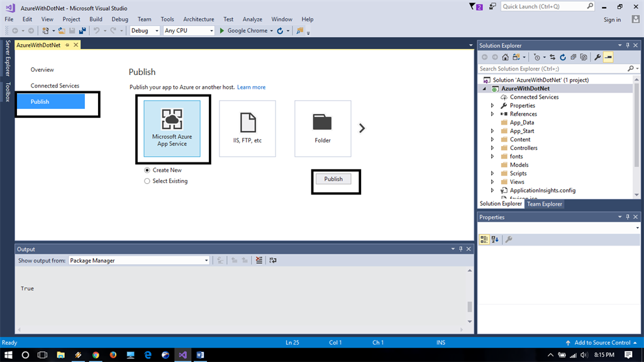The image size is (644, 362).
Task: Expand the References node
Action: [x=492, y=114]
